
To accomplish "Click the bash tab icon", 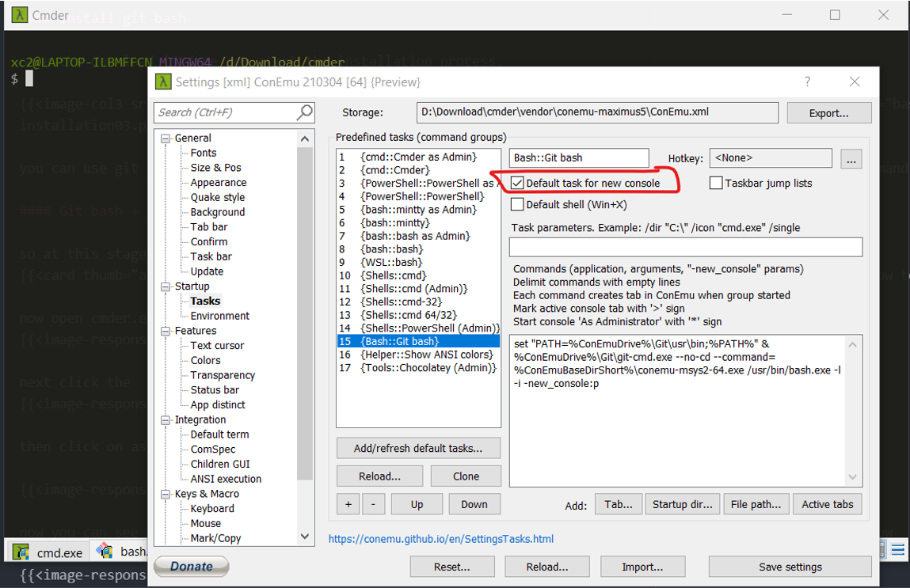I will [x=105, y=550].
